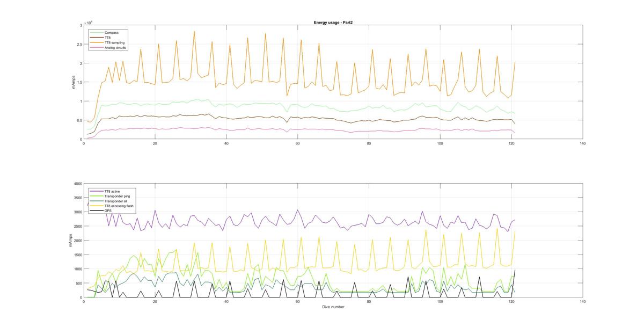This screenshot has height=334, width=644.
Task: Click the '20' x-tick under upper plot
Action: coord(155,143)
